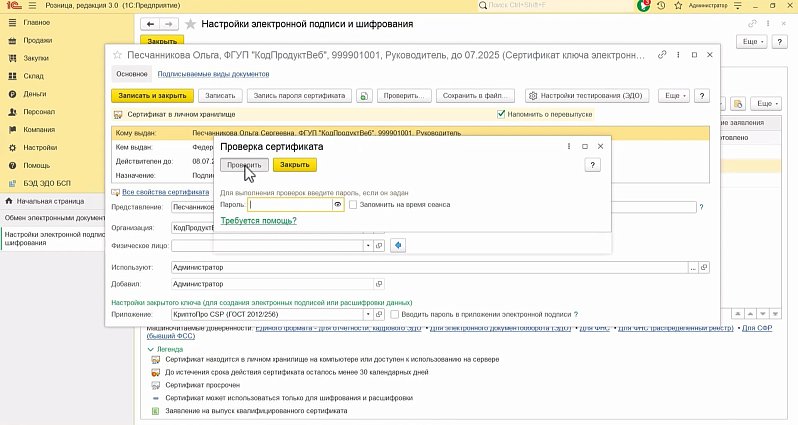
Task: Go to Начальная страница tab
Action: coord(50,201)
